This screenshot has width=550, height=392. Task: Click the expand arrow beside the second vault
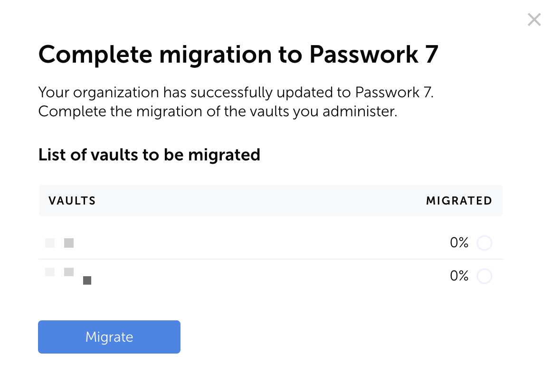point(50,272)
